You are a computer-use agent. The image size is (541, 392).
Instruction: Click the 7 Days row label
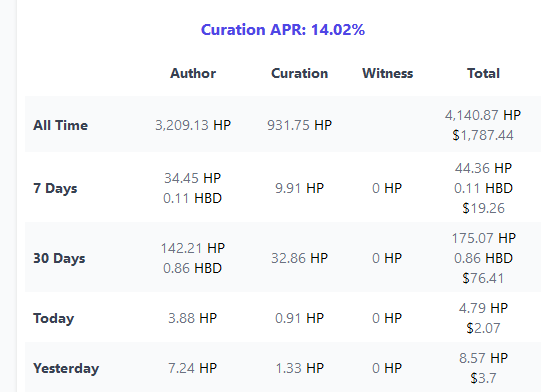coord(55,188)
